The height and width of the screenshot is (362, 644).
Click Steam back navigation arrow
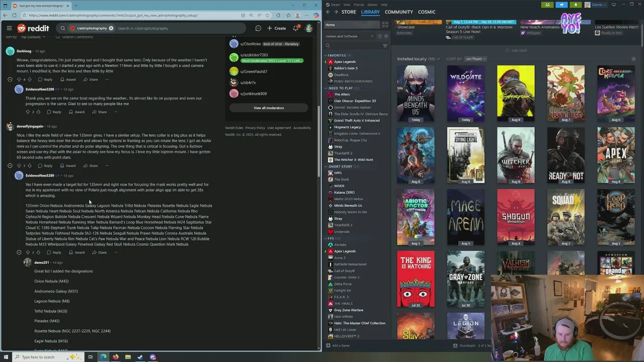[x=328, y=12]
